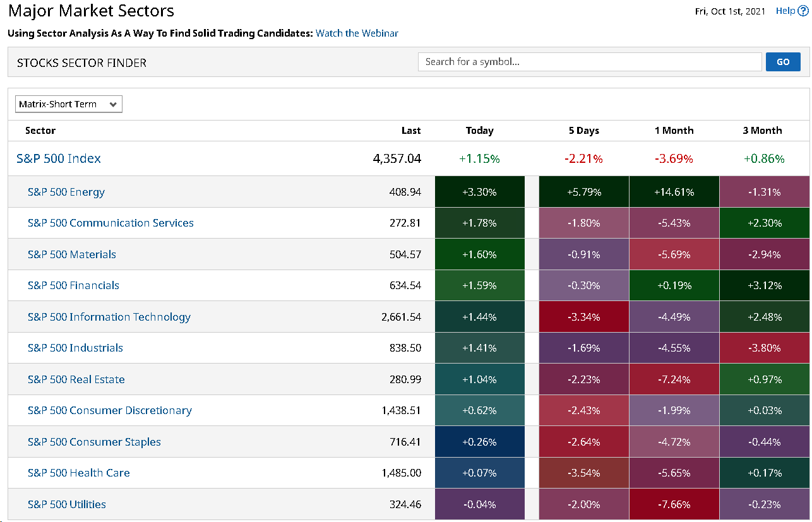Open S&P 500 Real Estate sector
The width and height of the screenshot is (812, 522).
click(x=76, y=379)
